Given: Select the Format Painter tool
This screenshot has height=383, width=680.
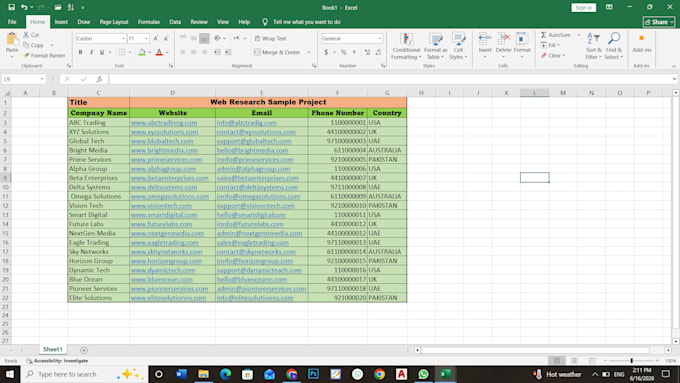Looking at the screenshot, I should point(44,56).
